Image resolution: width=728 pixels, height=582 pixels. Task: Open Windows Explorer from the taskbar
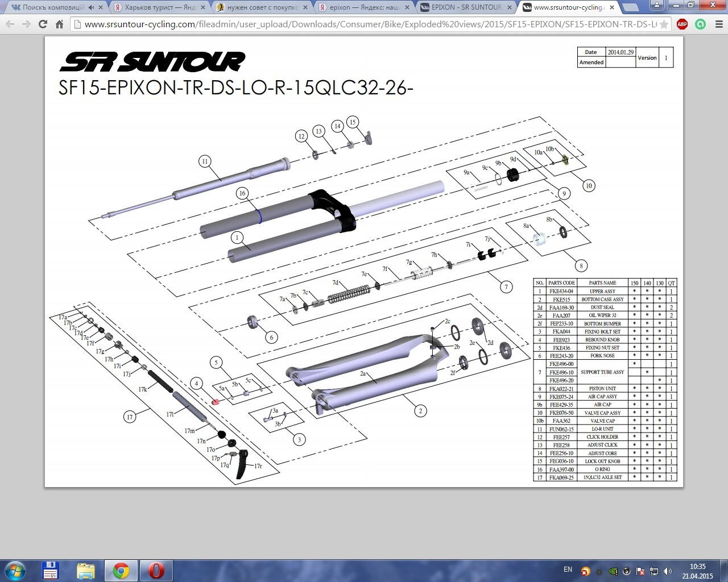click(x=85, y=570)
